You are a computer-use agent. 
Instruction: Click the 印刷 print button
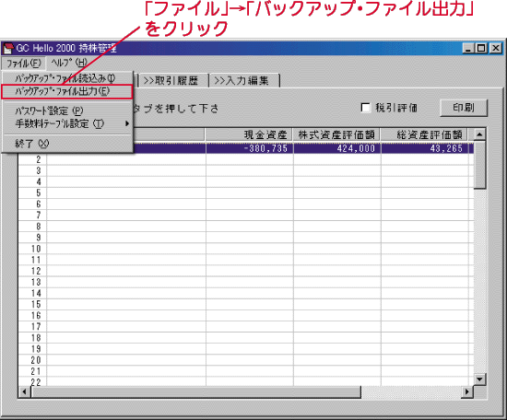coord(464,108)
